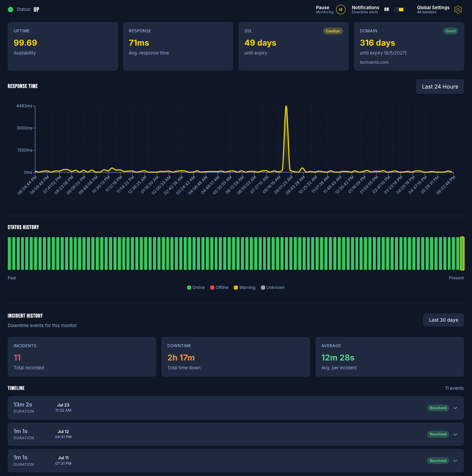472x476 pixels.
Task: Click the green status indicator dot
Action: click(x=11, y=10)
